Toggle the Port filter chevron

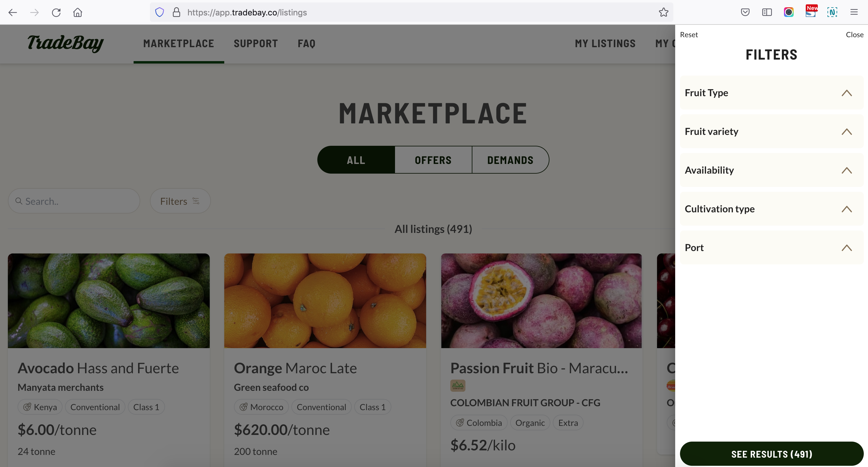click(x=847, y=248)
